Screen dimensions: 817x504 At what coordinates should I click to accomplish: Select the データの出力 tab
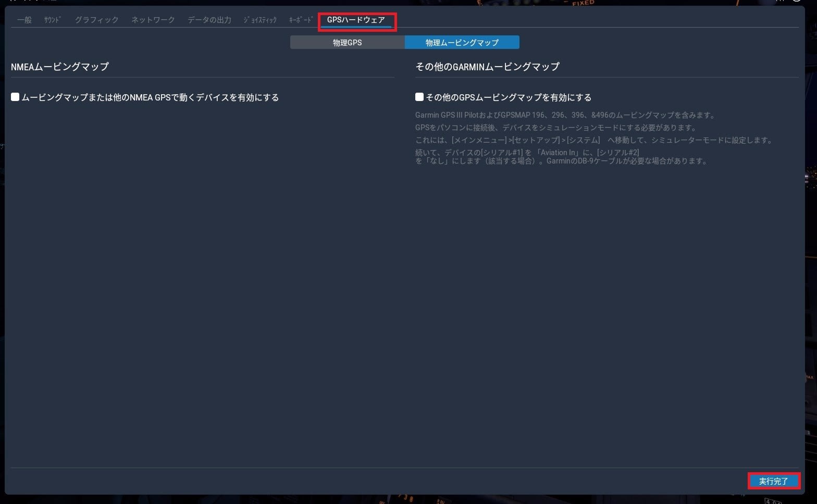click(209, 20)
